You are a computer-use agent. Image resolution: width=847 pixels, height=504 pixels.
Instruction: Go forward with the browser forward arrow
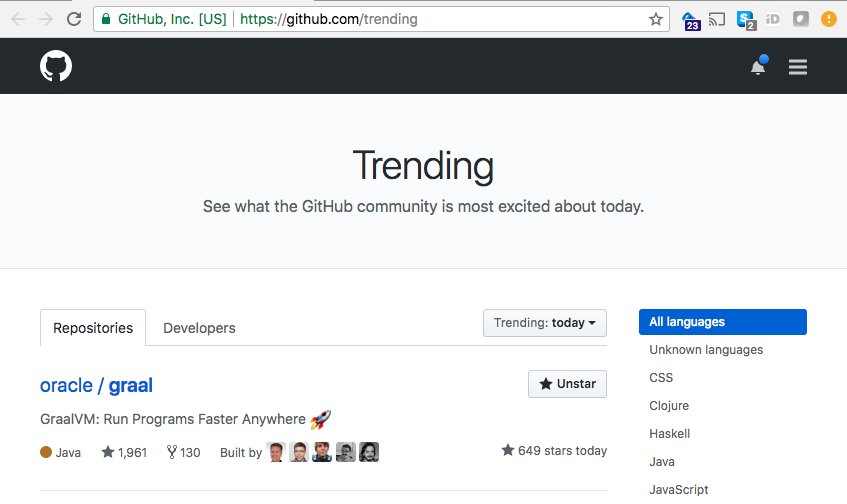click(x=46, y=19)
